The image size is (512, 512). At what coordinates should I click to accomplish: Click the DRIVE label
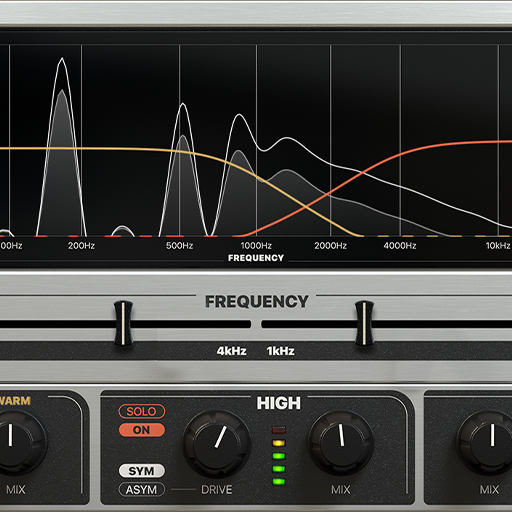tap(217, 490)
